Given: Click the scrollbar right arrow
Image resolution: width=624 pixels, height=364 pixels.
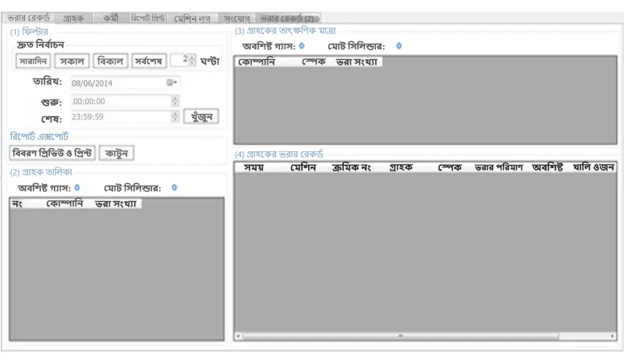Looking at the screenshot, I should point(612,336).
